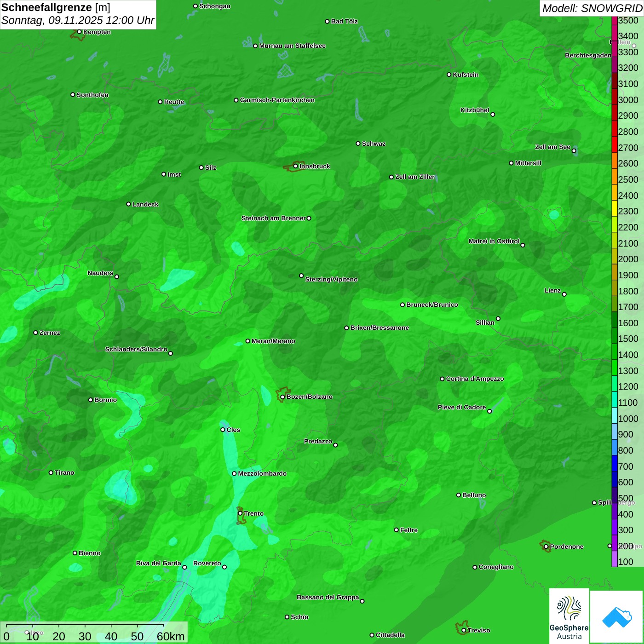The width and height of the screenshot is (644, 644).
Task: Click the Cittadella town label
Action: point(390,635)
